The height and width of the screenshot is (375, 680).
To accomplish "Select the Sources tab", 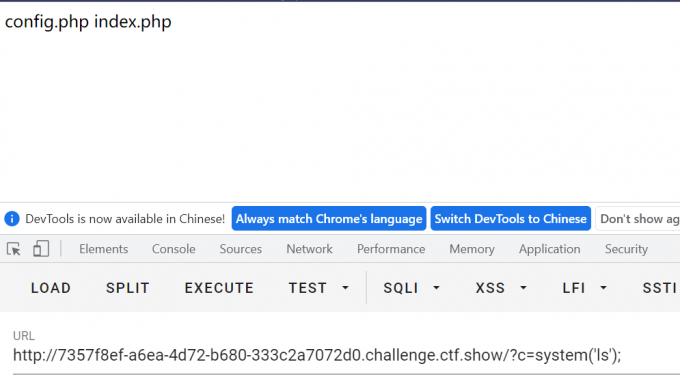I will pos(241,249).
